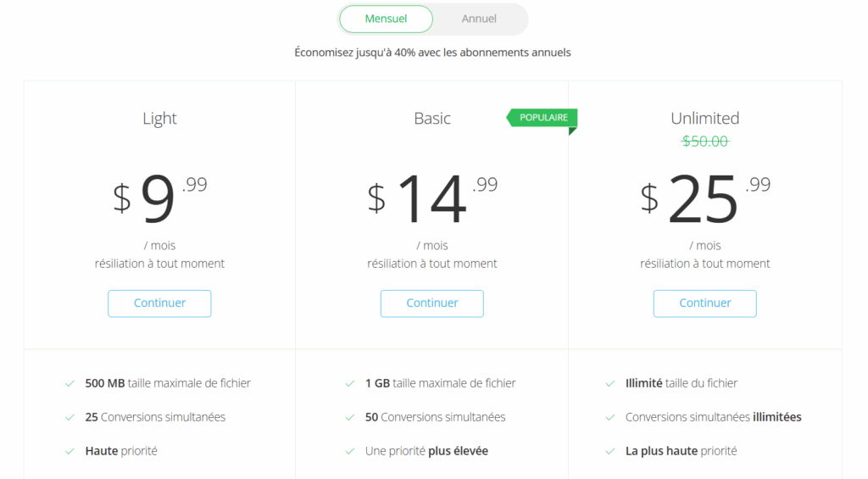Image resolution: width=868 pixels, height=479 pixels.
Task: Click the Light plan title
Action: 159,119
